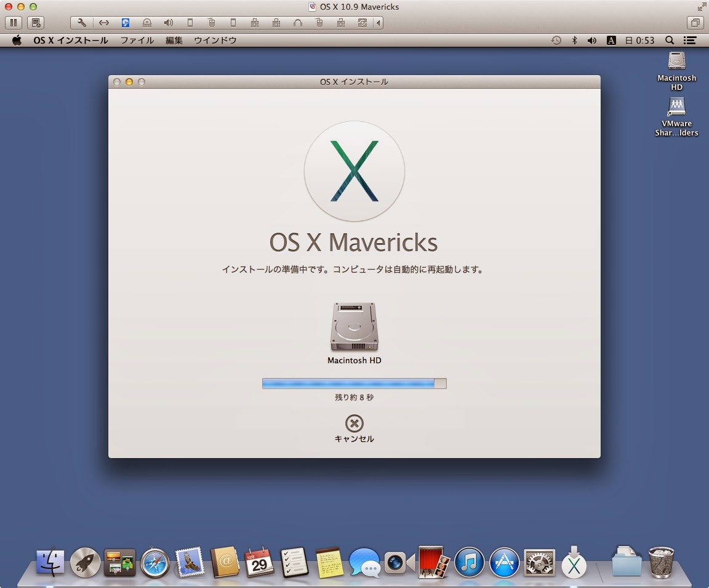The image size is (709, 588).
Task: Minimize the OS X インストール window
Action: pyautogui.click(x=129, y=82)
